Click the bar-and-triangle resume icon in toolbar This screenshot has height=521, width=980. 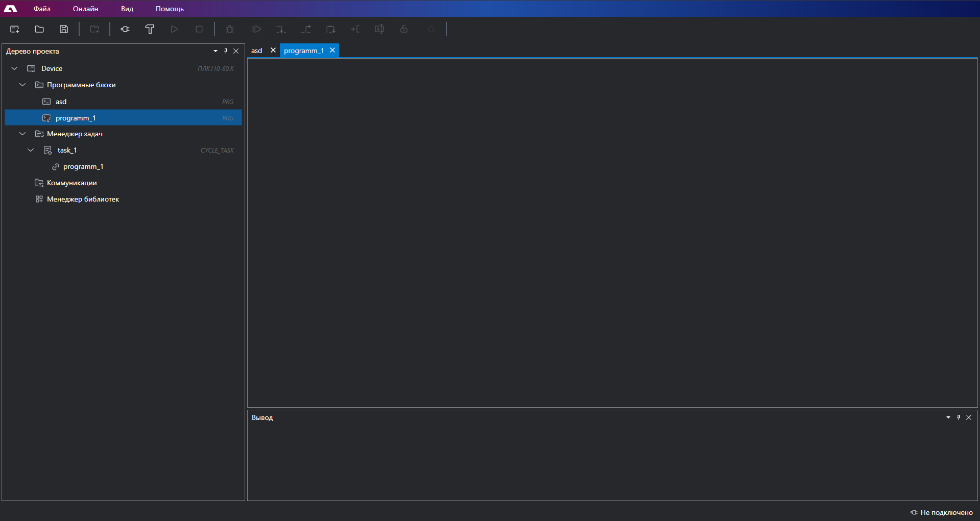(x=257, y=29)
